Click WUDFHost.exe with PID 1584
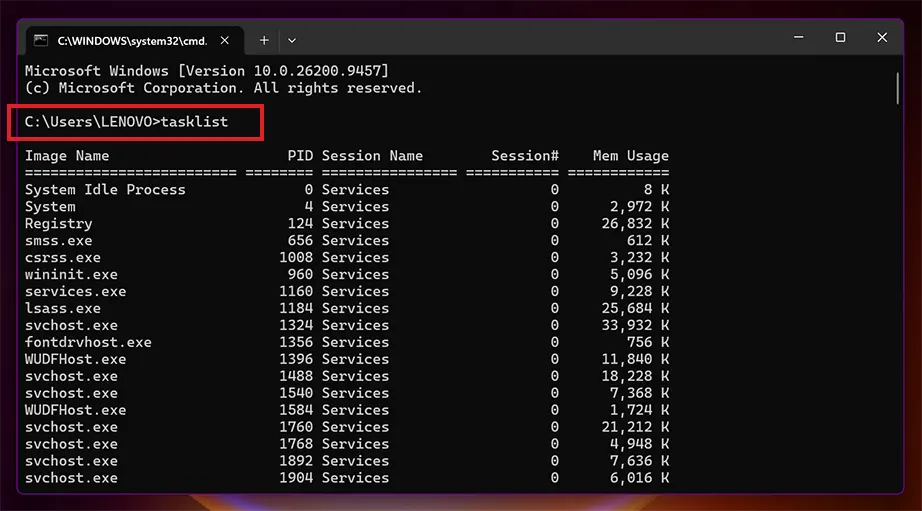922x511 pixels. pyautogui.click(x=75, y=410)
